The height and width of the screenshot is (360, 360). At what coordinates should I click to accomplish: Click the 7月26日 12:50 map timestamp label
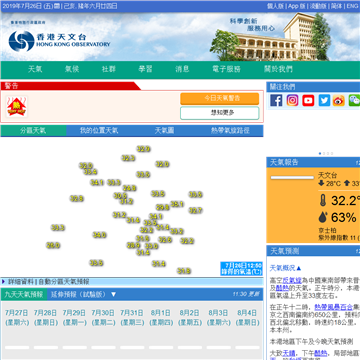click(241, 269)
